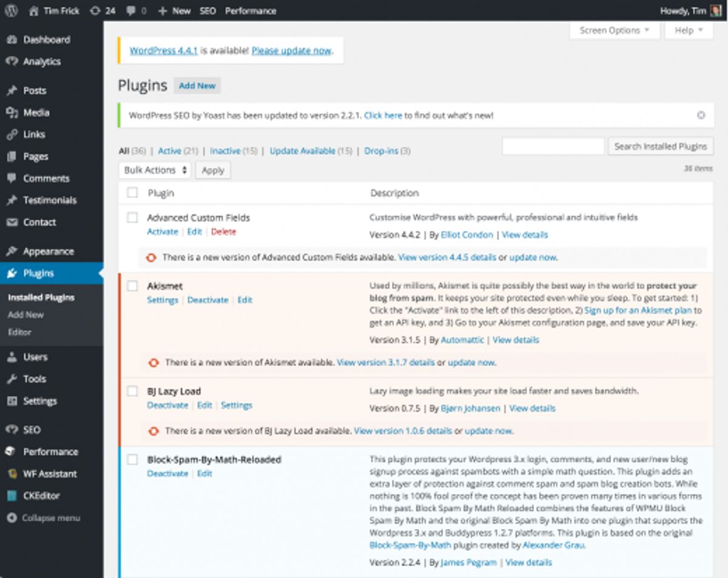Open Dashboard from the sidebar icon

point(12,39)
